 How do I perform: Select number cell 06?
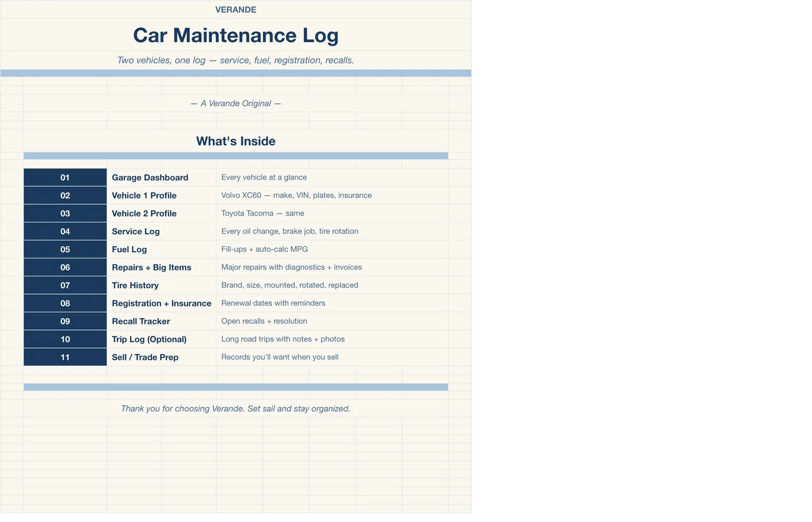(65, 267)
